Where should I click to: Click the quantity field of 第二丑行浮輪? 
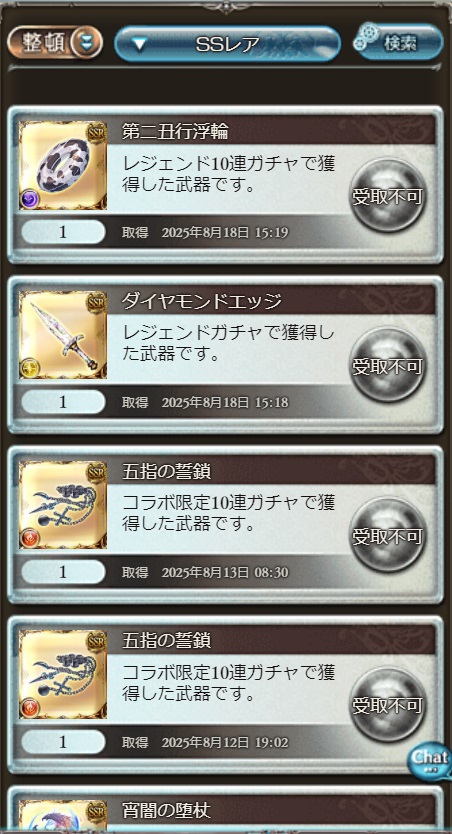pos(63,232)
